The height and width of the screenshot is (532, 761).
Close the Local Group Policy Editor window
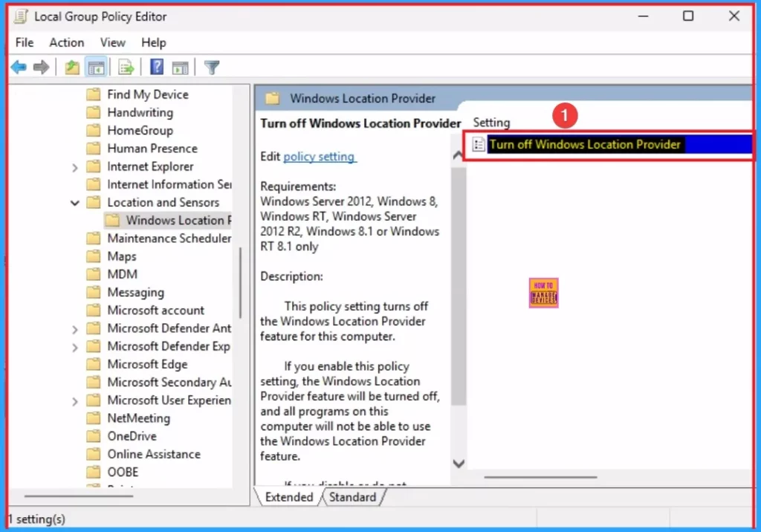tap(734, 16)
